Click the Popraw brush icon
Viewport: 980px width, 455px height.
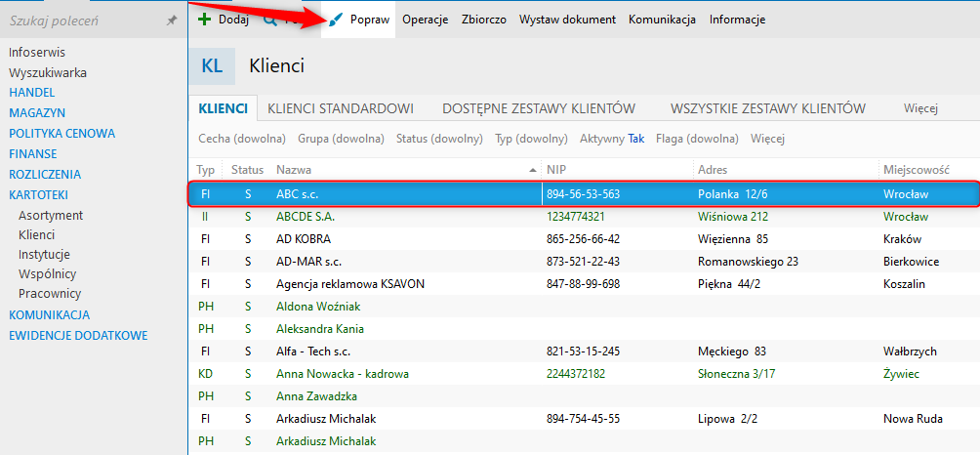point(336,20)
